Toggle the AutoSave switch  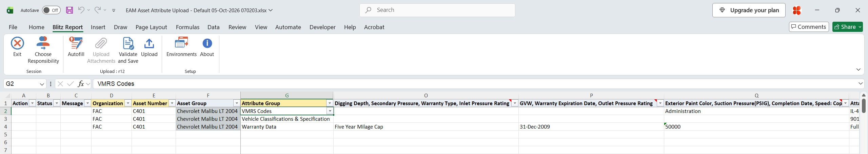(51, 10)
